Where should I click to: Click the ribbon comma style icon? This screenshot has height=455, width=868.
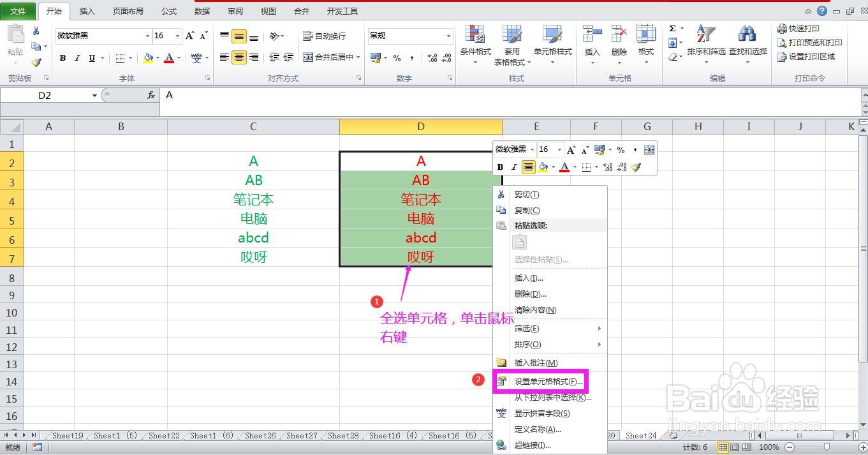click(412, 58)
